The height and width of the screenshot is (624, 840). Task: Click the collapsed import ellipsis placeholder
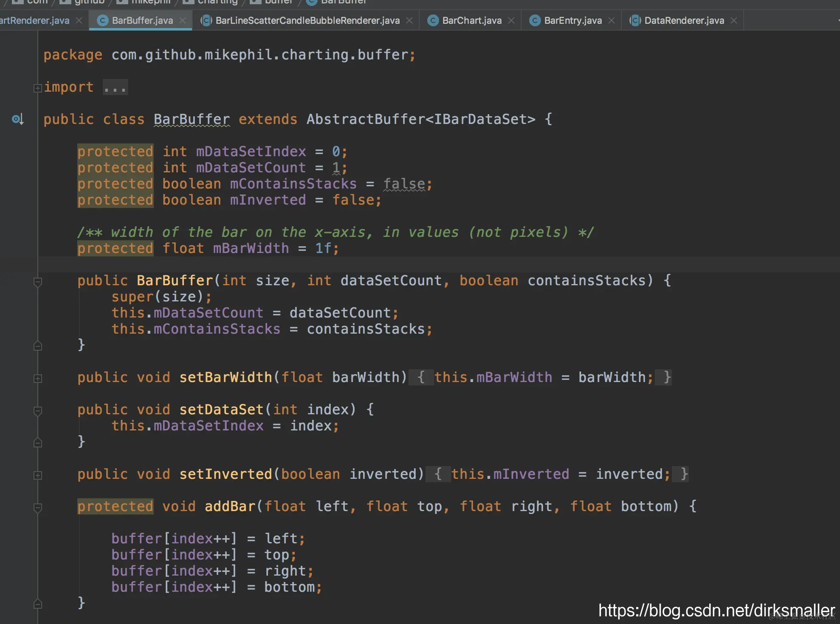click(115, 87)
